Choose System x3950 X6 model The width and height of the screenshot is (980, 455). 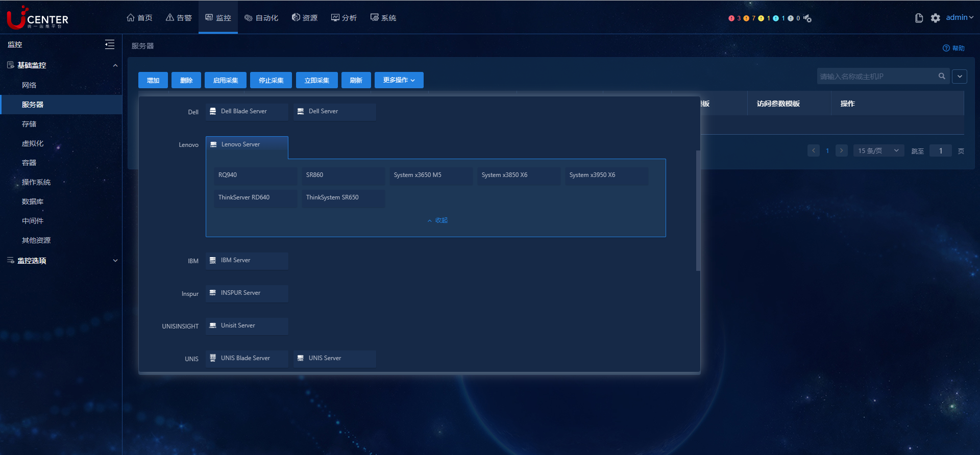coord(606,175)
